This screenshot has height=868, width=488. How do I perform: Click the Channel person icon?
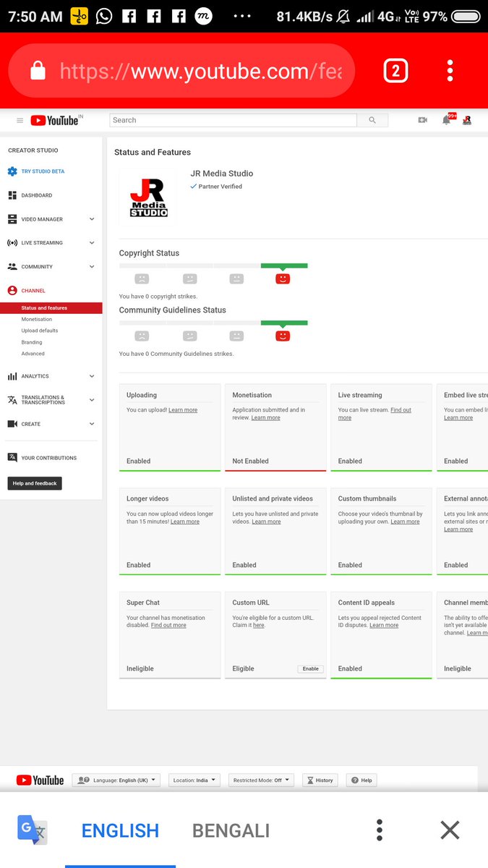click(12, 291)
